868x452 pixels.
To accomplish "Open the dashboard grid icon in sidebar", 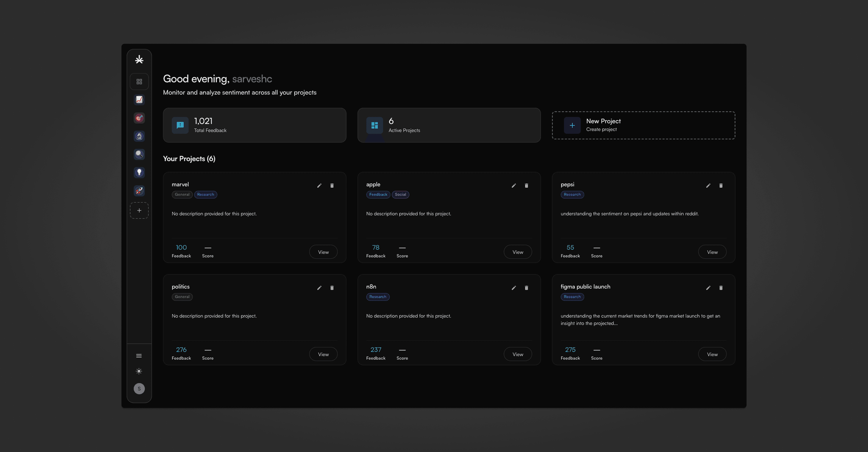I will click(139, 82).
